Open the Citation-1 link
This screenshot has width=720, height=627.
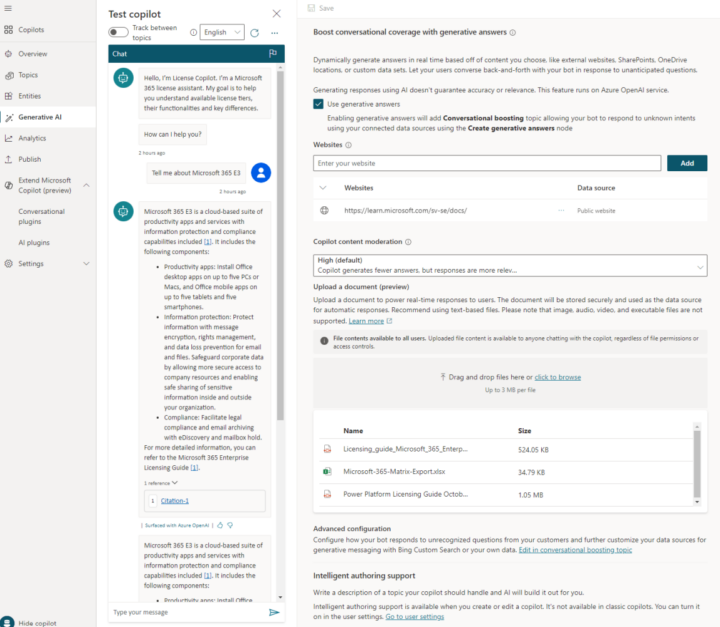click(x=174, y=501)
